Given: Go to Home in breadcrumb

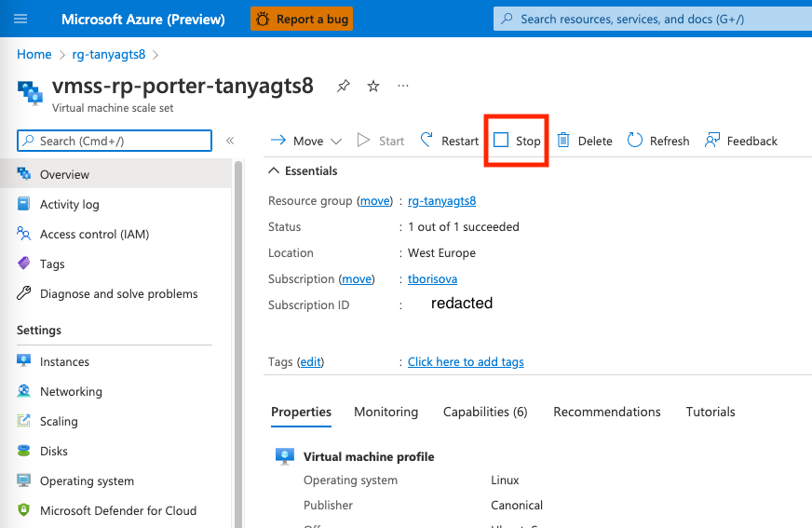Looking at the screenshot, I should pos(34,55).
